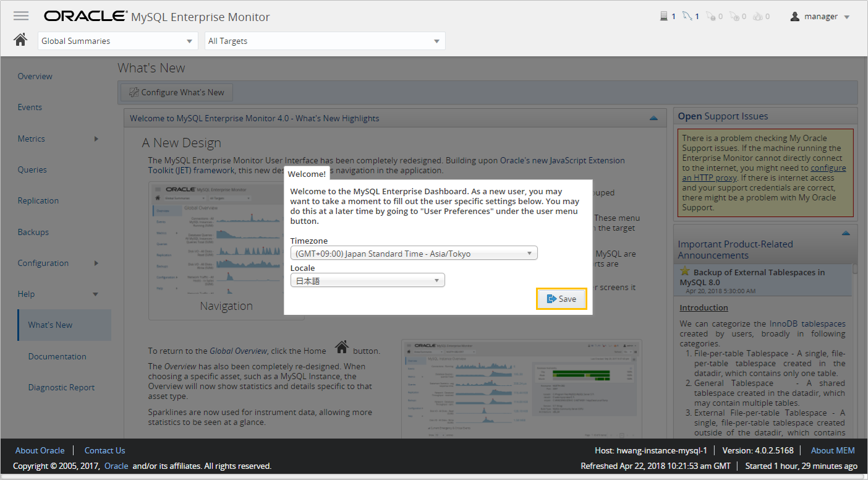
Task: Open the Navigation screenshot thumbnail
Action: click(226, 251)
